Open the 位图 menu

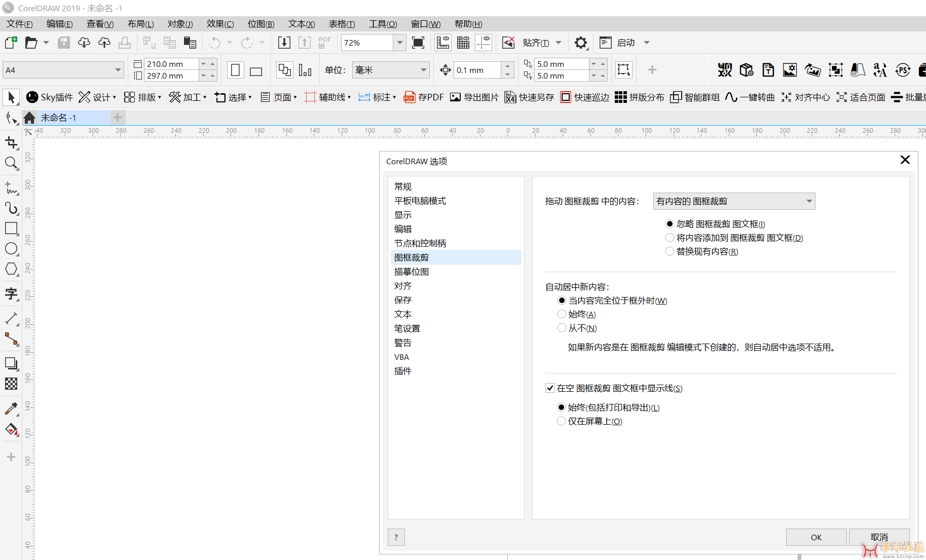261,24
